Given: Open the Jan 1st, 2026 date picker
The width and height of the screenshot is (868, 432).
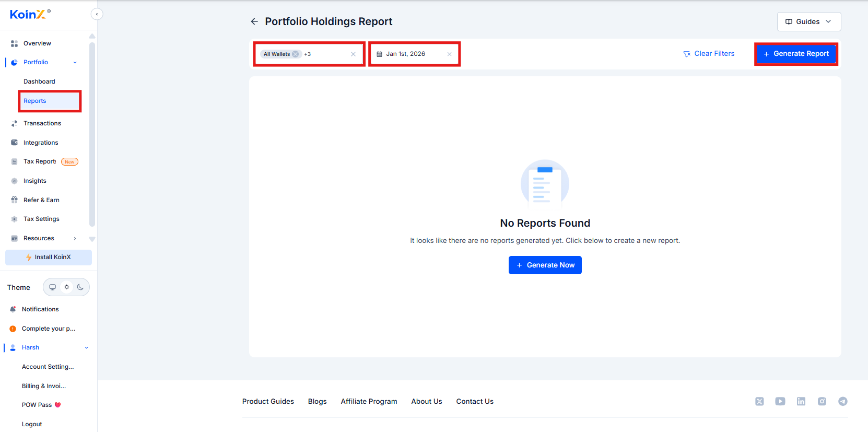Looking at the screenshot, I should pyautogui.click(x=415, y=54).
